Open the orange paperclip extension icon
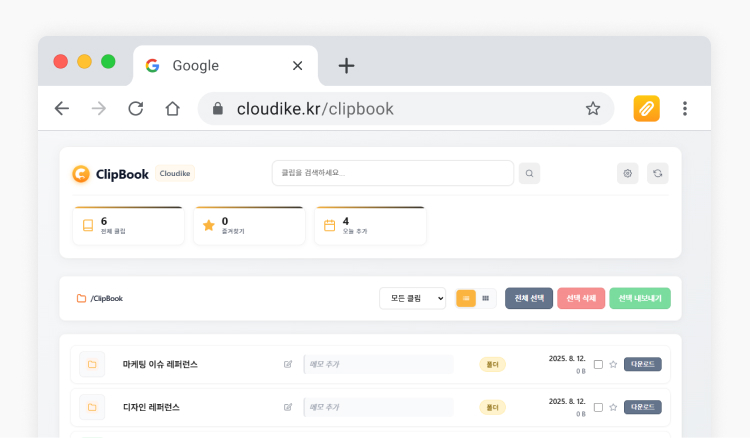 [646, 109]
